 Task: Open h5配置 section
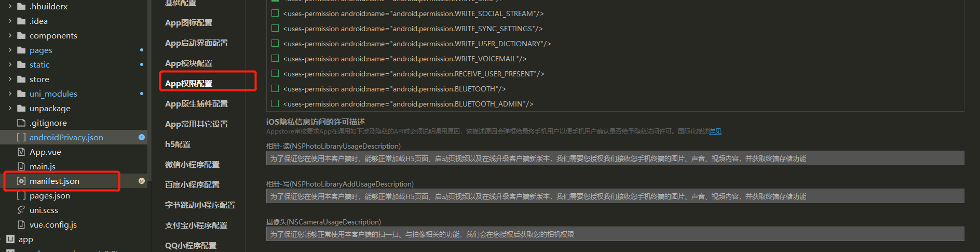tap(178, 144)
